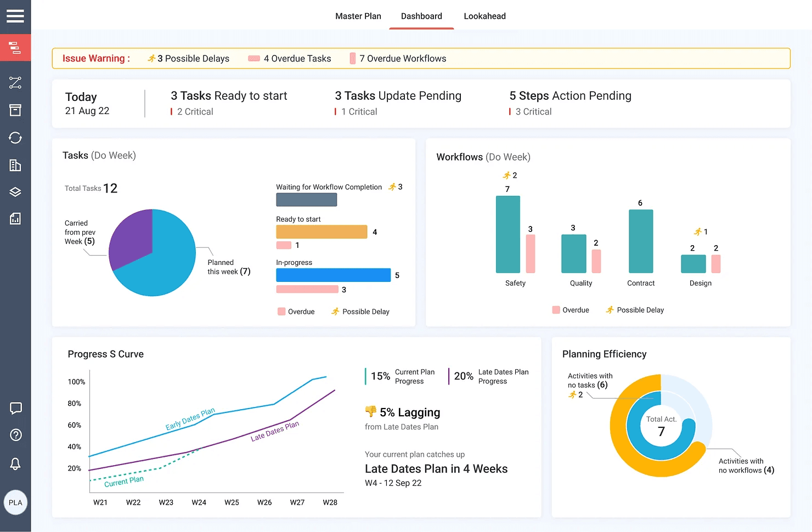Click the '15%' Current Plan Progress value
This screenshot has width=812, height=532.
[380, 376]
